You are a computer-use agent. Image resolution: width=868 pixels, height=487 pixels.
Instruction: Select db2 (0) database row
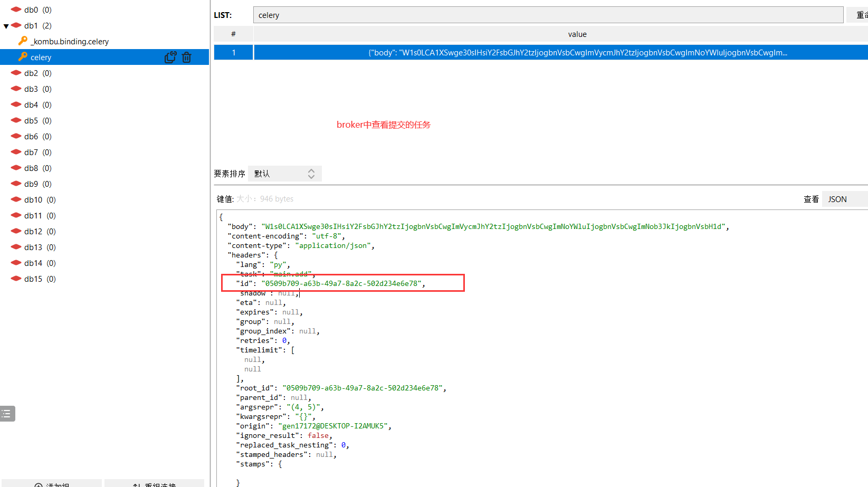[x=104, y=73]
